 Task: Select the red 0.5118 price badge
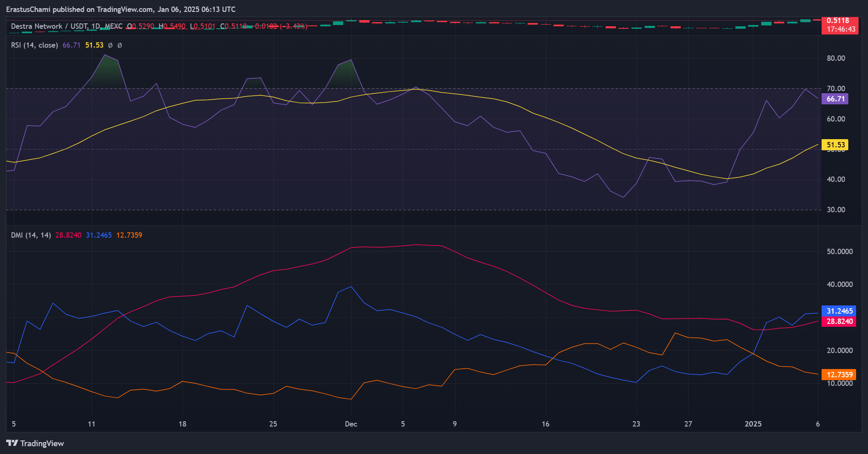[840, 19]
